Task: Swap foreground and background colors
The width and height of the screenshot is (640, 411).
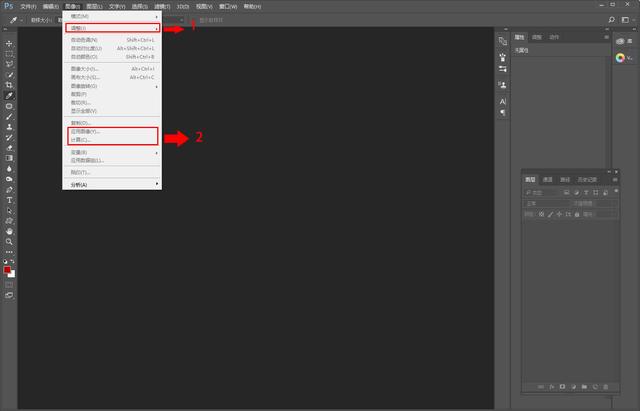Action: click(x=12, y=262)
